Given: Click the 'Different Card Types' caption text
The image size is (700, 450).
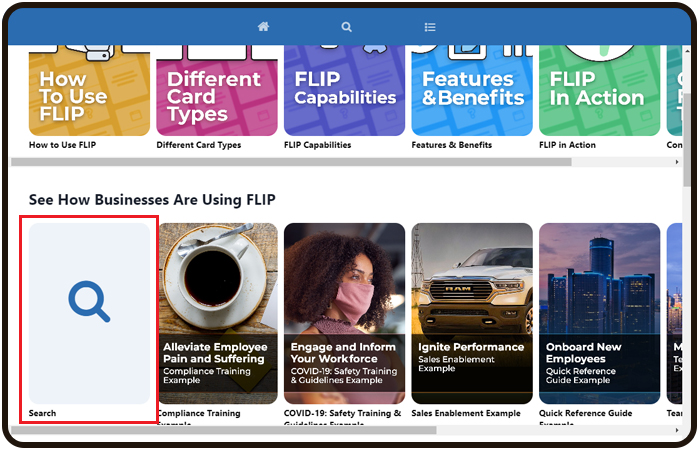Looking at the screenshot, I should [199, 145].
